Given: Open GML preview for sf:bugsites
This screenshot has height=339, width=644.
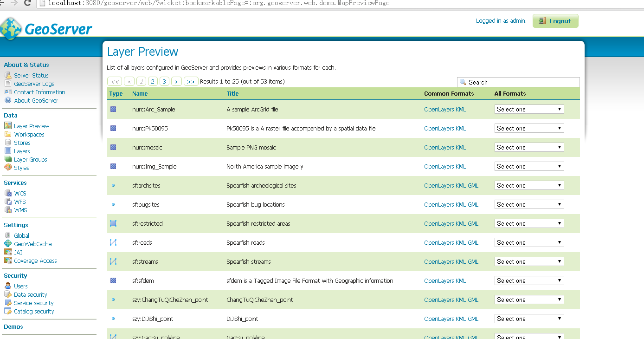Looking at the screenshot, I should [473, 204].
